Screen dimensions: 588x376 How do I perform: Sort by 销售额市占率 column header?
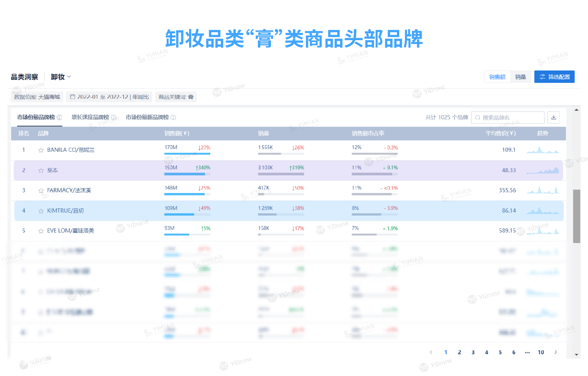pos(368,133)
